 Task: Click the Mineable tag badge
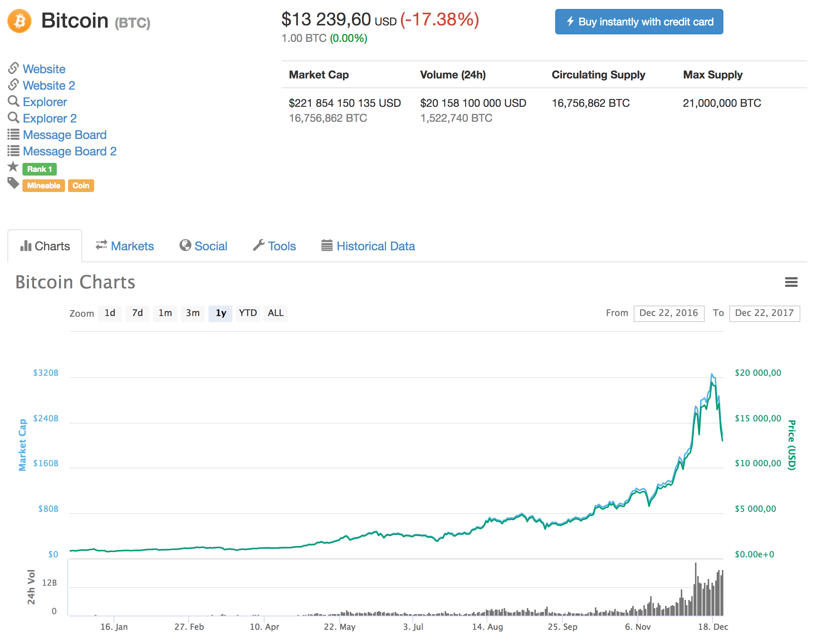43,185
